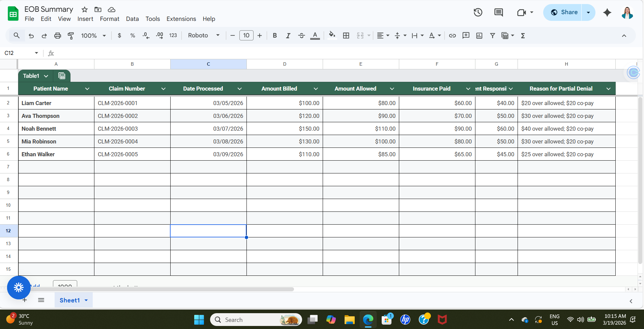Insert a chart using toolbar icon

point(479,36)
